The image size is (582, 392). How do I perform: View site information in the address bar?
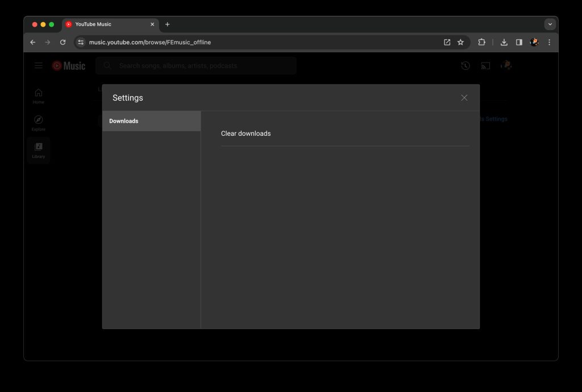click(81, 42)
